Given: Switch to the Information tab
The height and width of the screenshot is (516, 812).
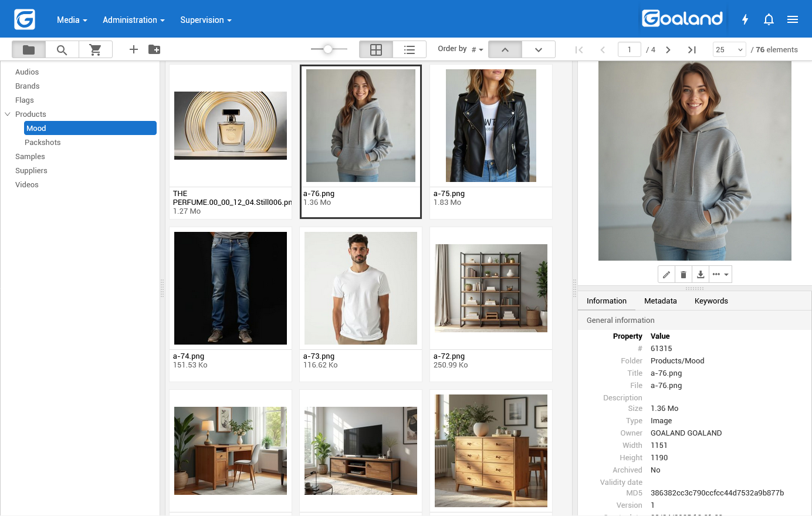Looking at the screenshot, I should click(607, 301).
